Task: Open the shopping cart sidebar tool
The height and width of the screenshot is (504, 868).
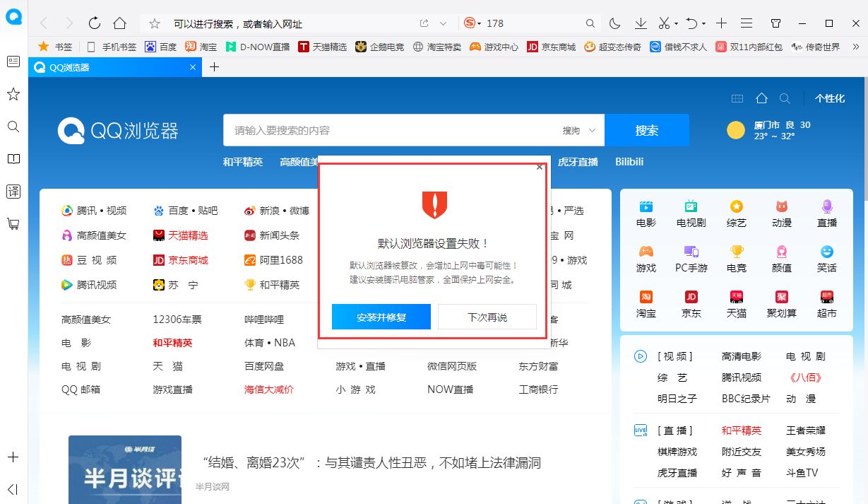Action: [x=13, y=224]
